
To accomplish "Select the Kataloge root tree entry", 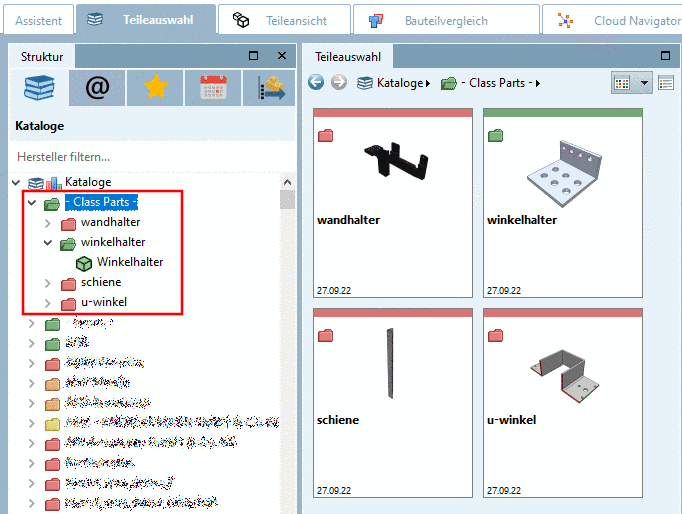I will coord(88,182).
